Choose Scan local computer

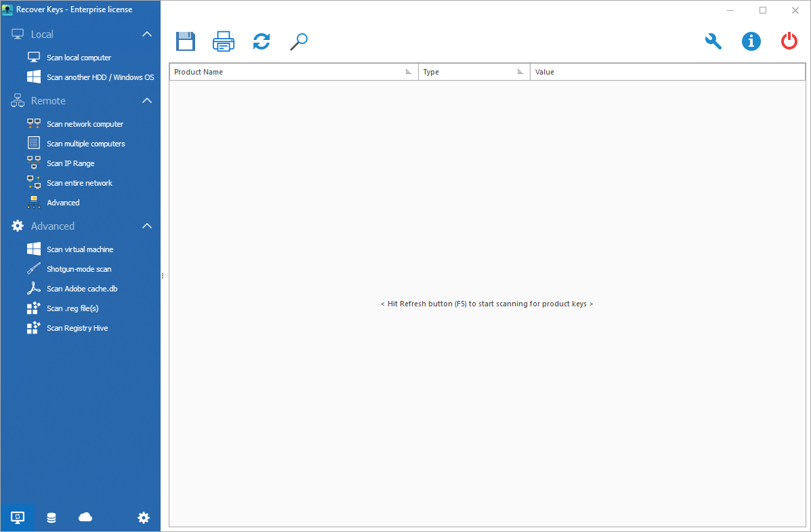(79, 58)
